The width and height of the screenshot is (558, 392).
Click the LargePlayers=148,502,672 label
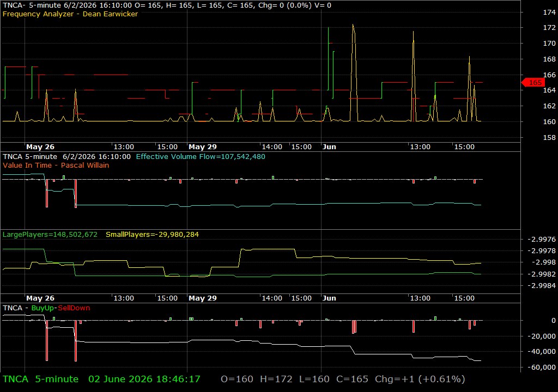pos(50,235)
